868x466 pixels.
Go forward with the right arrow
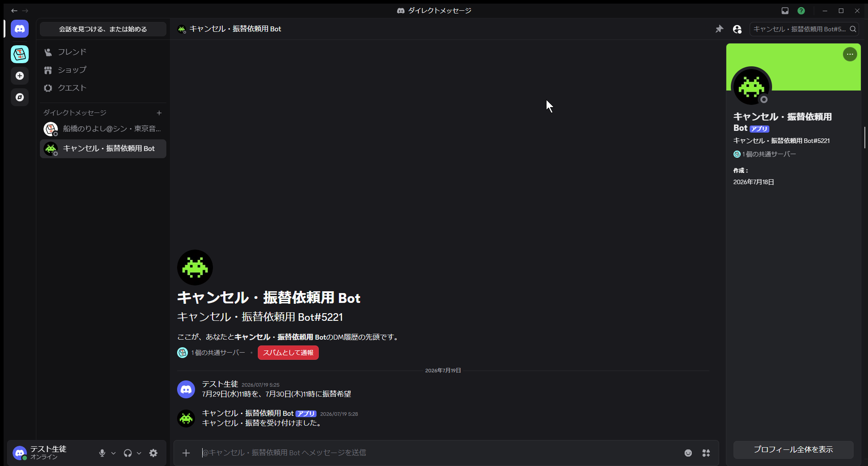click(x=25, y=10)
